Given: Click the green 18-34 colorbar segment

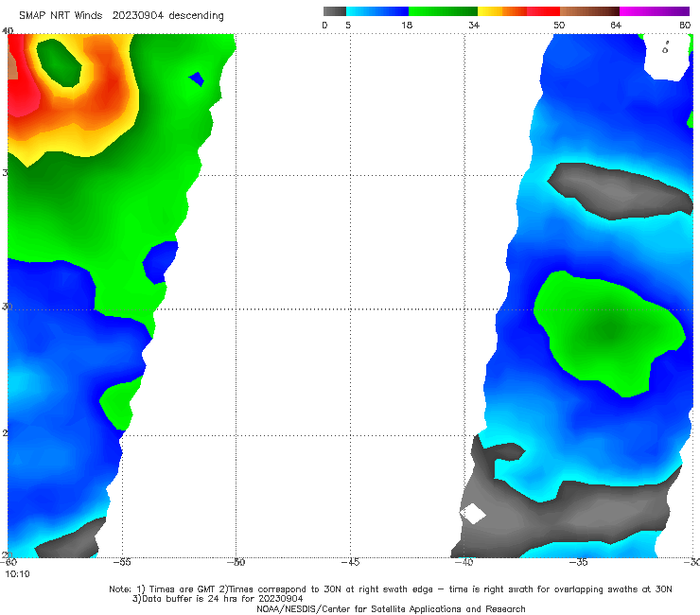Looking at the screenshot, I should coord(443,11).
